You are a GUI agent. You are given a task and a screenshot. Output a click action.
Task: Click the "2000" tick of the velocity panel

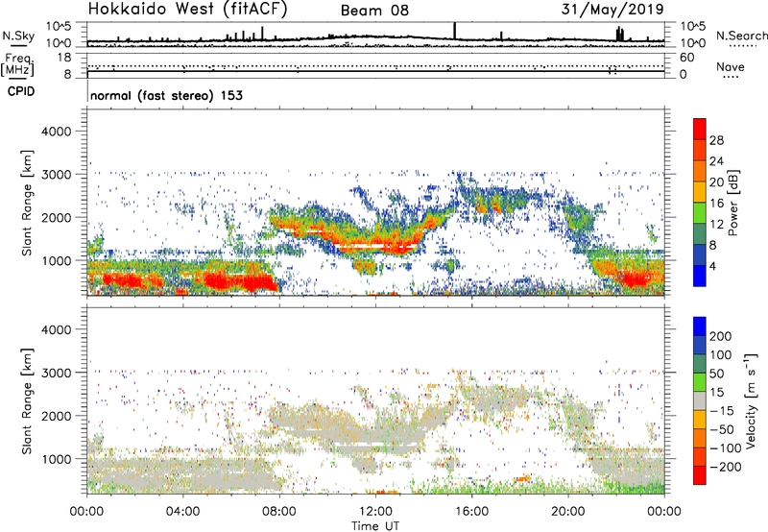coord(56,416)
